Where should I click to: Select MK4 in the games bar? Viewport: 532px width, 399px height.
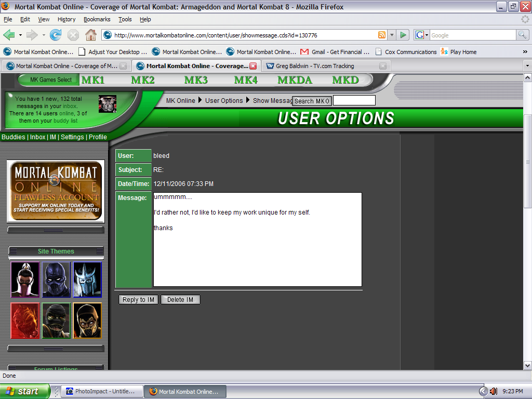(x=246, y=80)
